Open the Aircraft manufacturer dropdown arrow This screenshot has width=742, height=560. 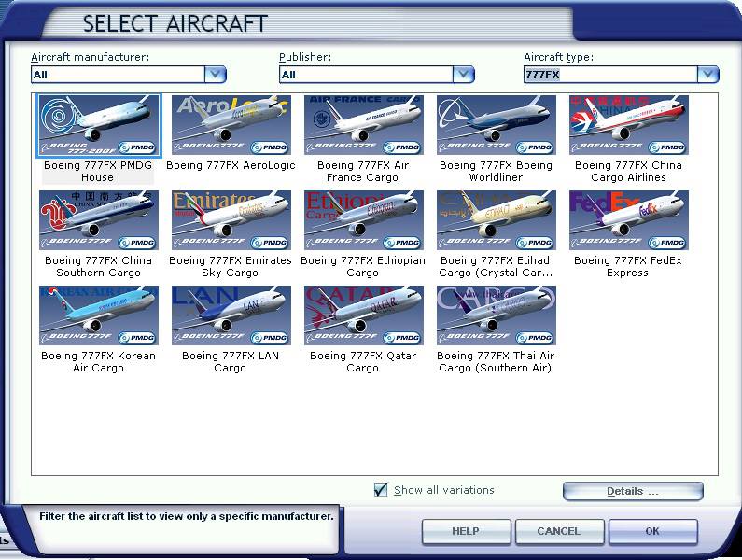(216, 75)
